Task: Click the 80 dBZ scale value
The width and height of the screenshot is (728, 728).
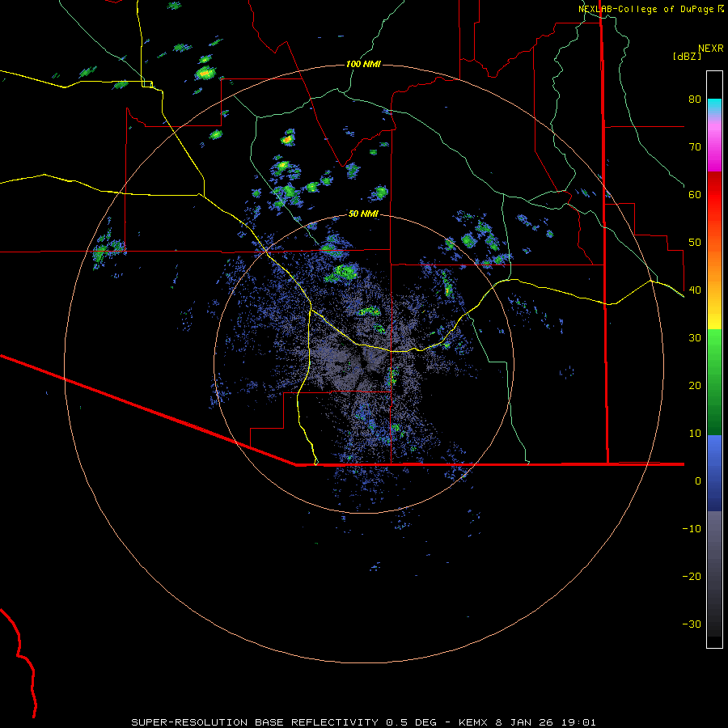Action: [695, 99]
